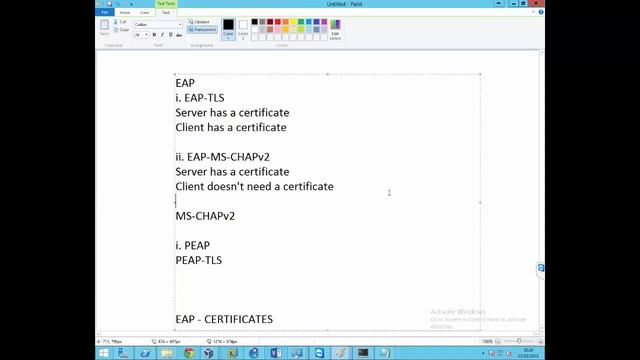Screen dimensions: 640x360
Task: Open Command Prompt from taskbar
Action: coord(363,353)
